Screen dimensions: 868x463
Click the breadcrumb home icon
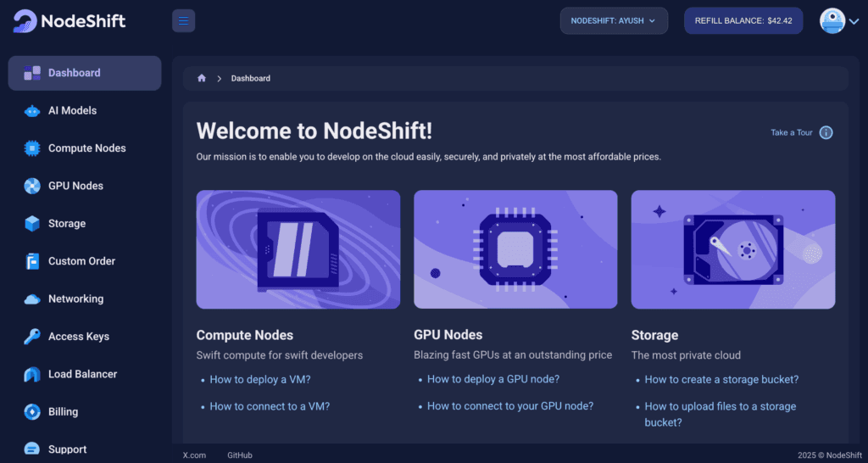(202, 78)
